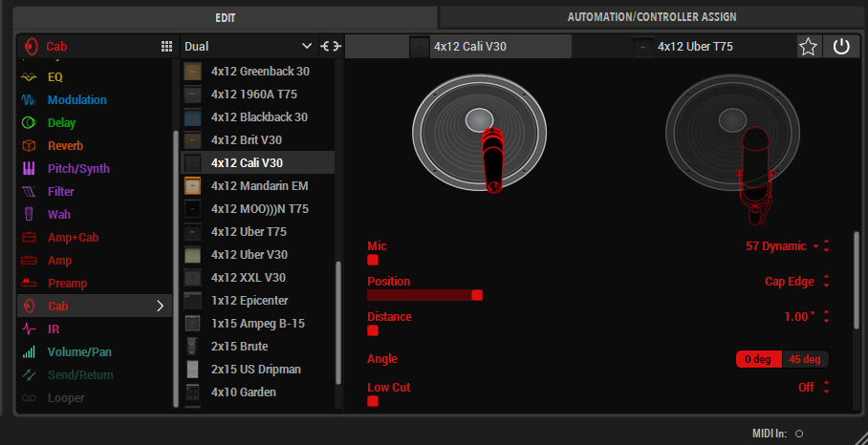Click the link cabs icon next to Dual

pyautogui.click(x=331, y=47)
